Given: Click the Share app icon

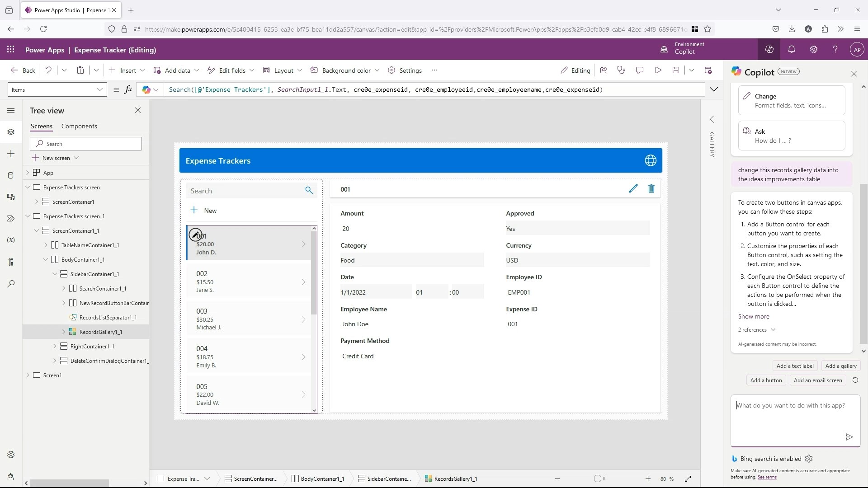Looking at the screenshot, I should tap(603, 70).
